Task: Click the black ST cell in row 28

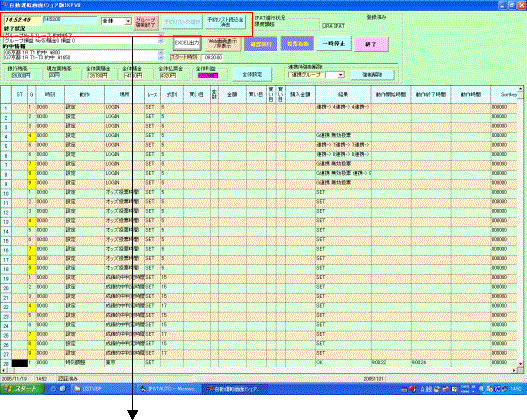Action: (19, 363)
